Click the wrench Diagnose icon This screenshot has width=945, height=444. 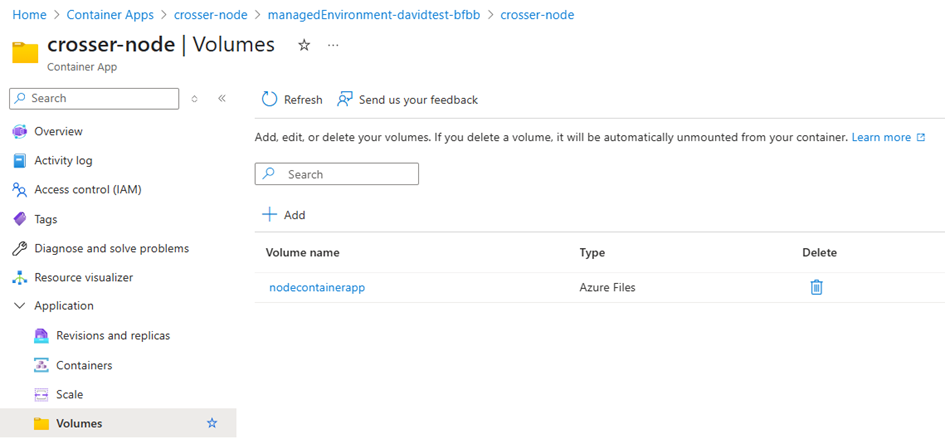tap(20, 249)
